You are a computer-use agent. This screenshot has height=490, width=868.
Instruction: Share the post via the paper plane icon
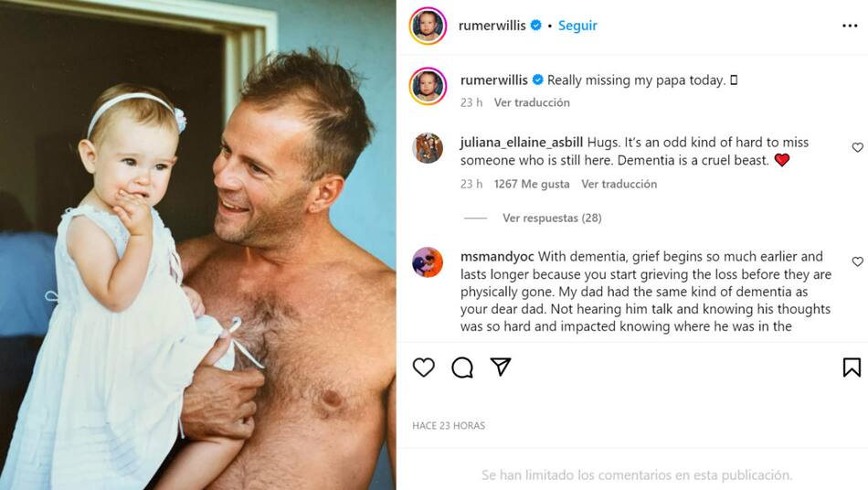(x=501, y=367)
